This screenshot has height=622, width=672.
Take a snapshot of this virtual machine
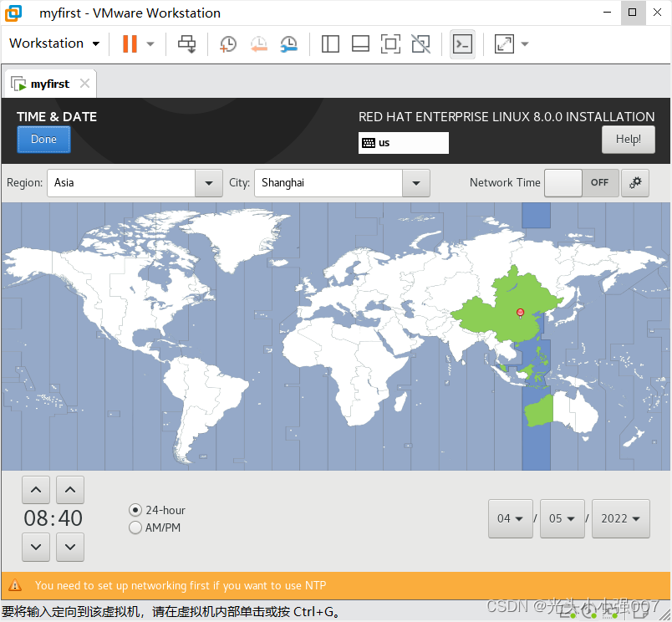[x=228, y=43]
